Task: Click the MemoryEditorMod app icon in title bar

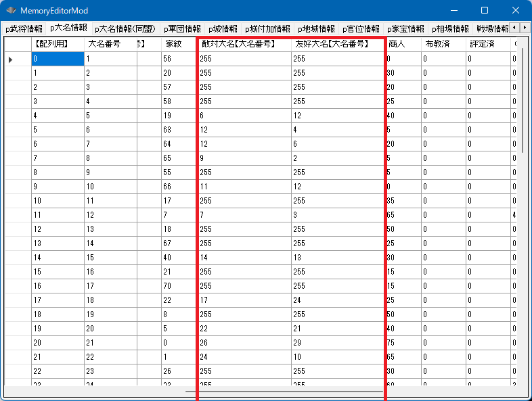Action: (x=11, y=11)
